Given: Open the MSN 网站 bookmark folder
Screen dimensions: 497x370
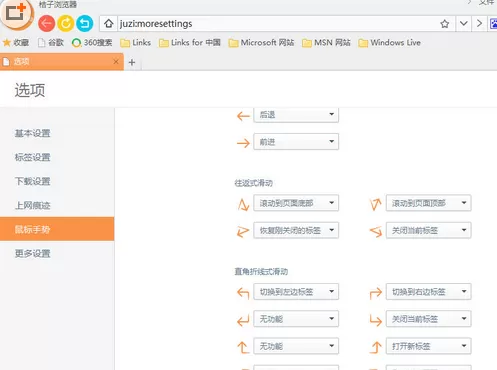Looking at the screenshot, I should coord(326,43).
